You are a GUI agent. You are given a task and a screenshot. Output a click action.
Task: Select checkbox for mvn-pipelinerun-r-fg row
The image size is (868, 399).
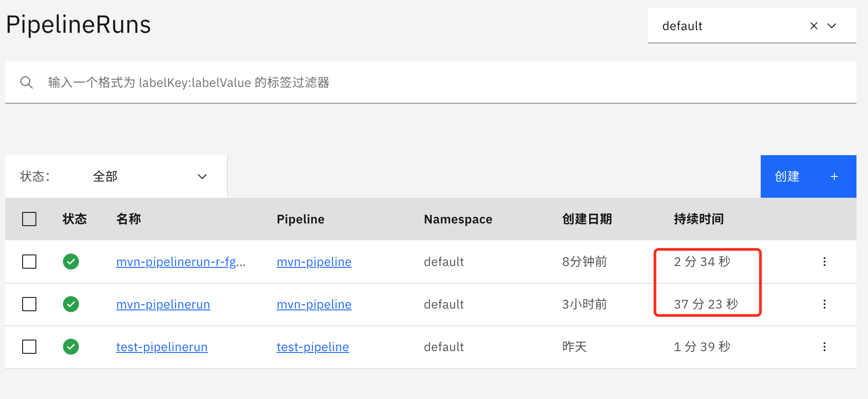tap(29, 262)
